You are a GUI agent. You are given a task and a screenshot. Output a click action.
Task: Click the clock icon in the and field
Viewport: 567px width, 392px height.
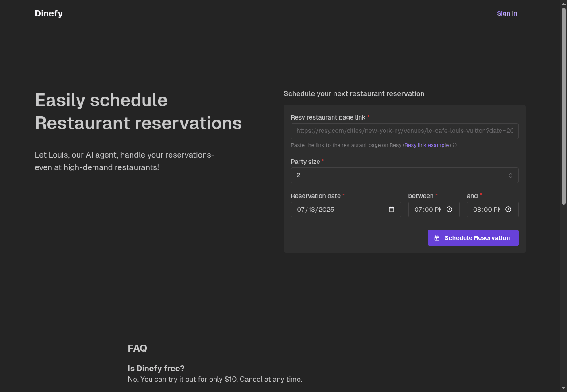[508, 210]
